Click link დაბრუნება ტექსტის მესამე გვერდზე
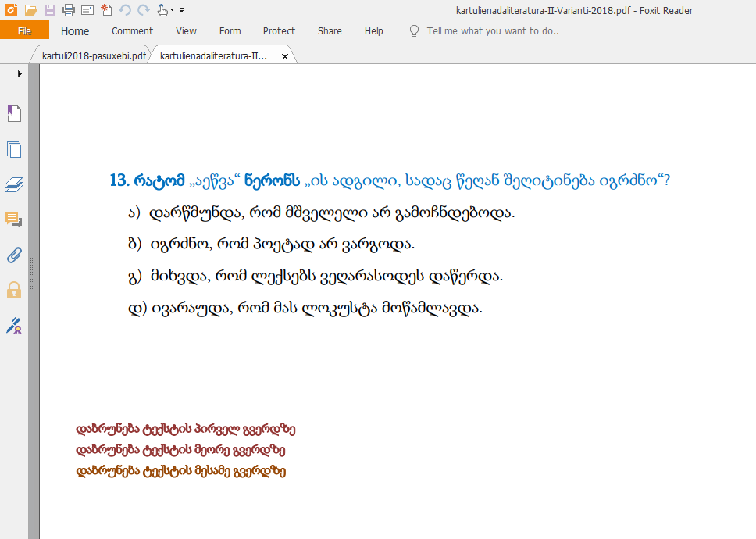Viewport: 756px width, 539px height. [x=181, y=471]
